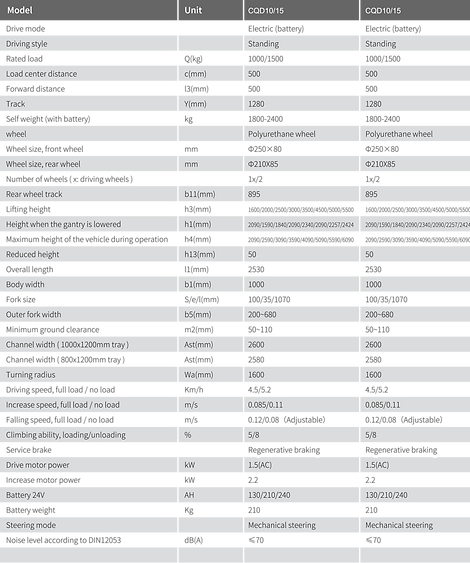470x563 pixels.
Task: Select the 'Turning radius' row label
Action: [x=31, y=375]
